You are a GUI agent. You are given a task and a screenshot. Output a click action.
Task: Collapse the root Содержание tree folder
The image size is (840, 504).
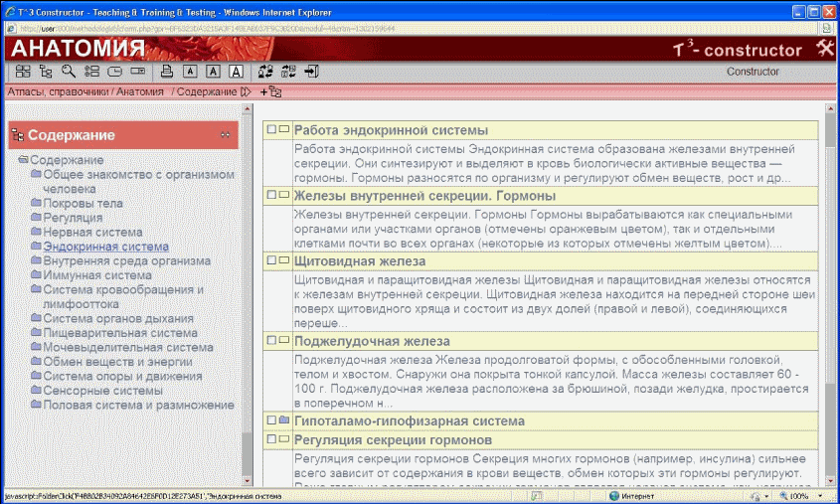(x=23, y=160)
